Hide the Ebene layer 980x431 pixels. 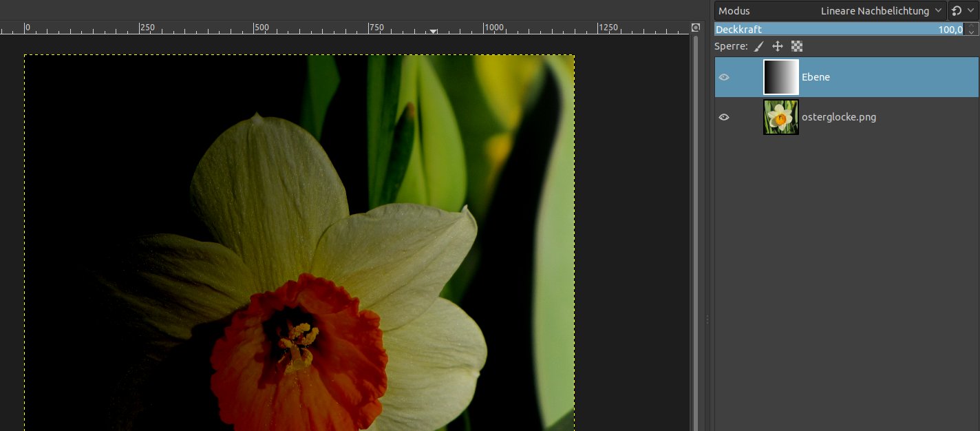[724, 77]
